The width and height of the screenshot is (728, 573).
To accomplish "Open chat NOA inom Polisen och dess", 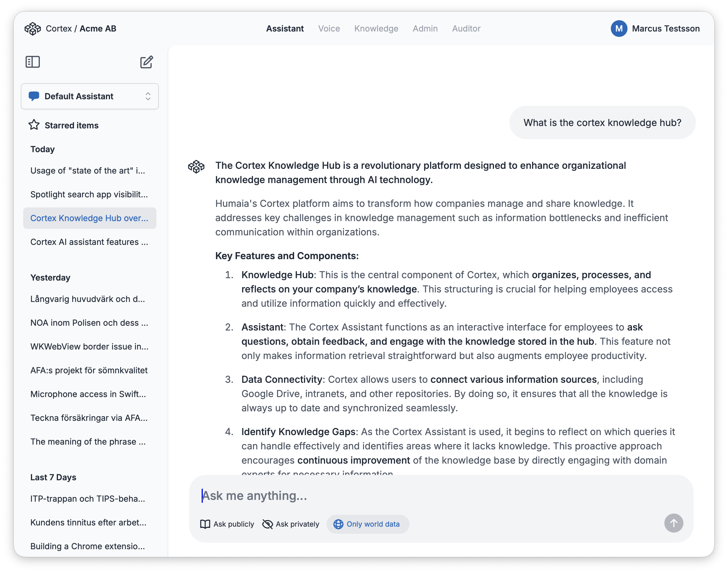I will click(90, 323).
